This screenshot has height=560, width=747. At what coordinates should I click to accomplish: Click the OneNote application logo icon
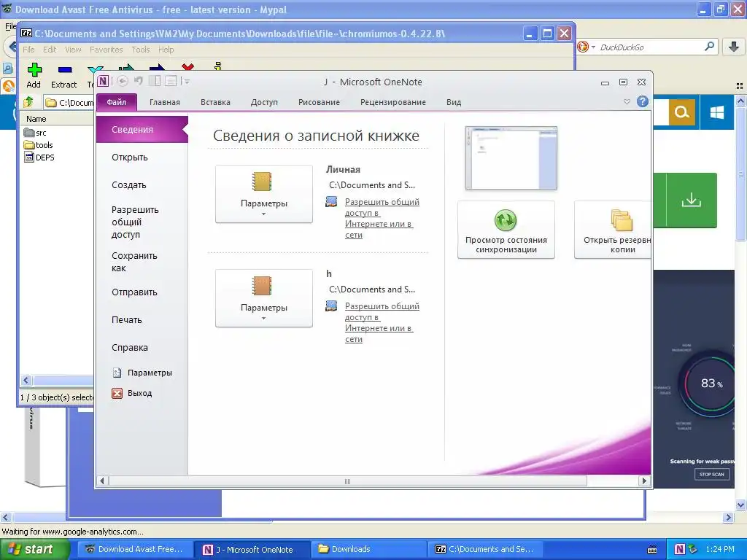pyautogui.click(x=103, y=82)
